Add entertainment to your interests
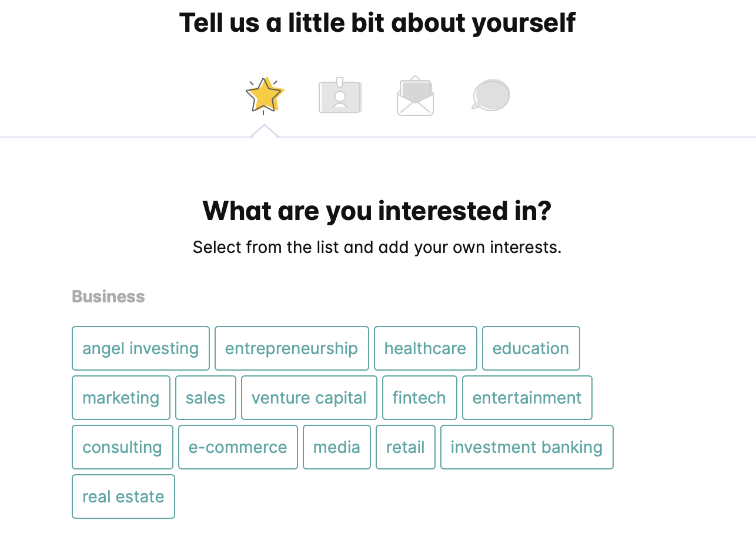 (x=527, y=398)
